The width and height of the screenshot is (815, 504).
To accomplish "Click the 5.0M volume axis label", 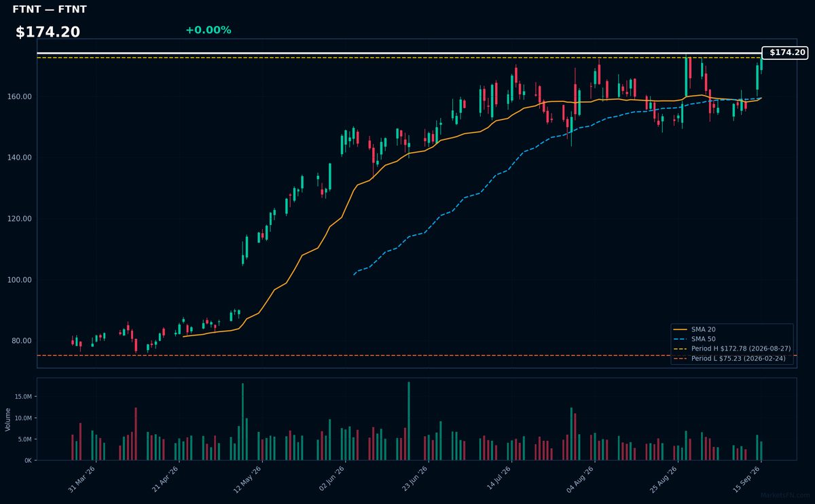I will click(24, 439).
